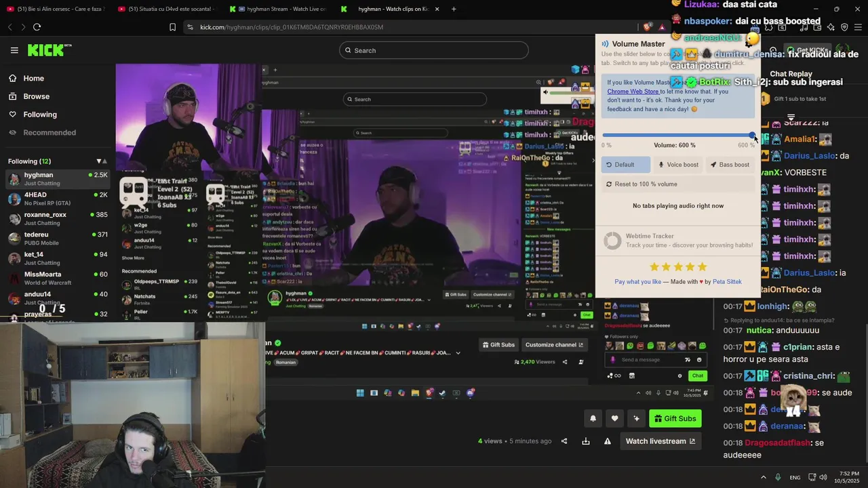Open roxanne_roxx channel in Following list
The image size is (868, 488).
coord(57,218)
